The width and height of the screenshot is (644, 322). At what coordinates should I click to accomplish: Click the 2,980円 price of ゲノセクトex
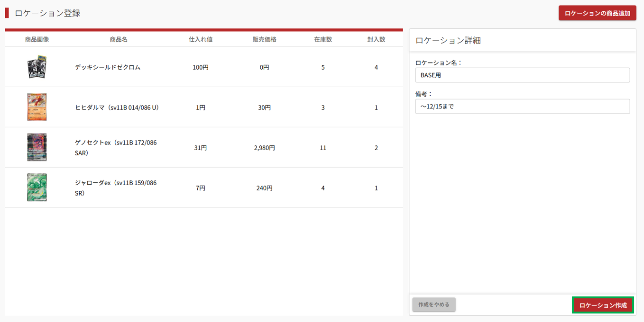coord(264,148)
